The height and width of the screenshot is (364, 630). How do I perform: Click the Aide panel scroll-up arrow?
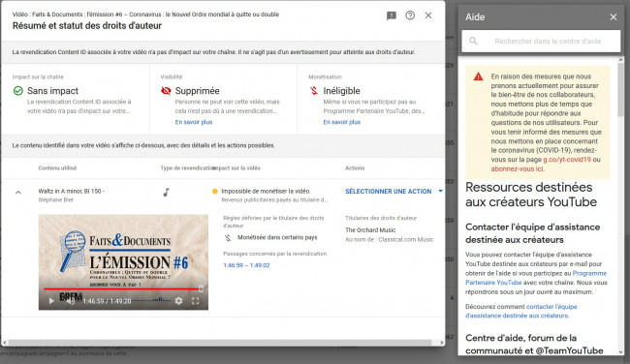(620, 60)
